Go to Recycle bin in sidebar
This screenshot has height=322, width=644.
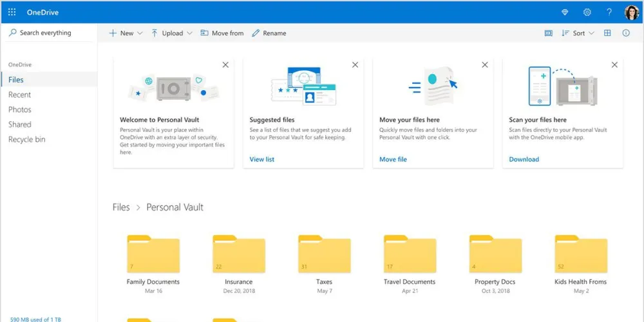tap(26, 139)
